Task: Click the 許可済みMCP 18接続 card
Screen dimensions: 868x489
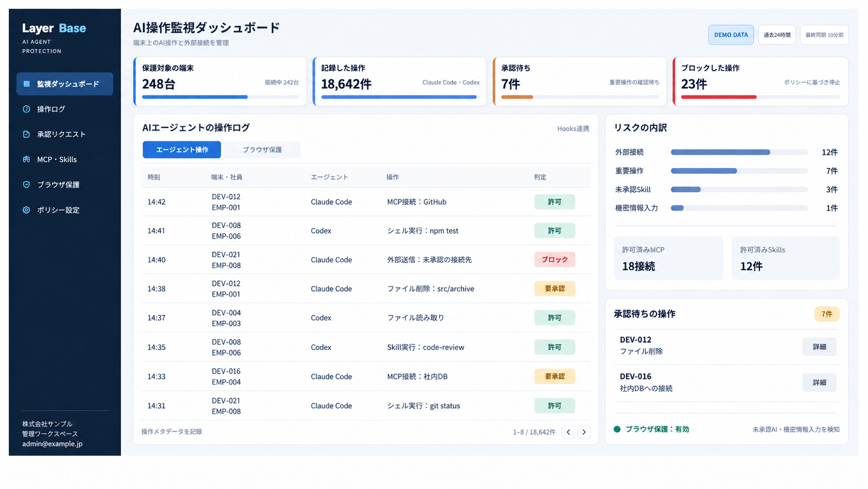Action: coord(669,258)
